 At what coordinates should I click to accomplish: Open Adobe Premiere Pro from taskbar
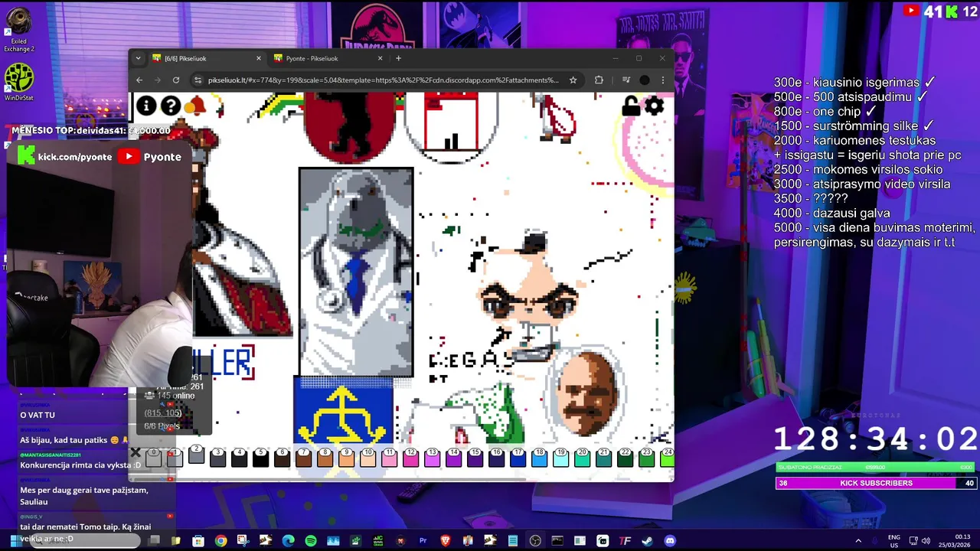(x=423, y=541)
